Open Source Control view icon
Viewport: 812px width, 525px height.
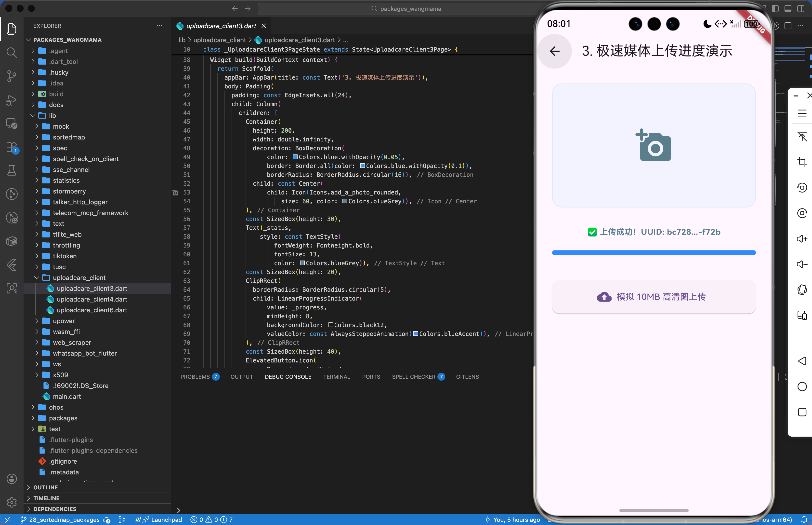[12, 76]
